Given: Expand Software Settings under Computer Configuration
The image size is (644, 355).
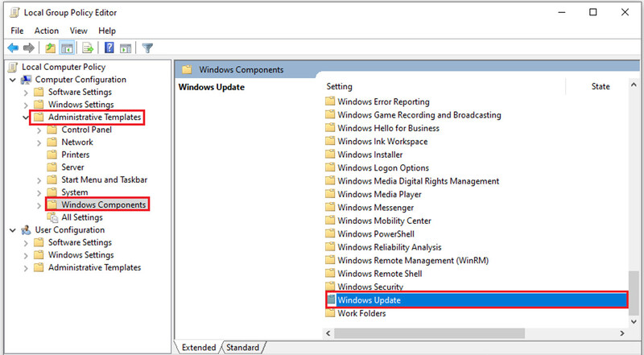Looking at the screenshot, I should (26, 93).
